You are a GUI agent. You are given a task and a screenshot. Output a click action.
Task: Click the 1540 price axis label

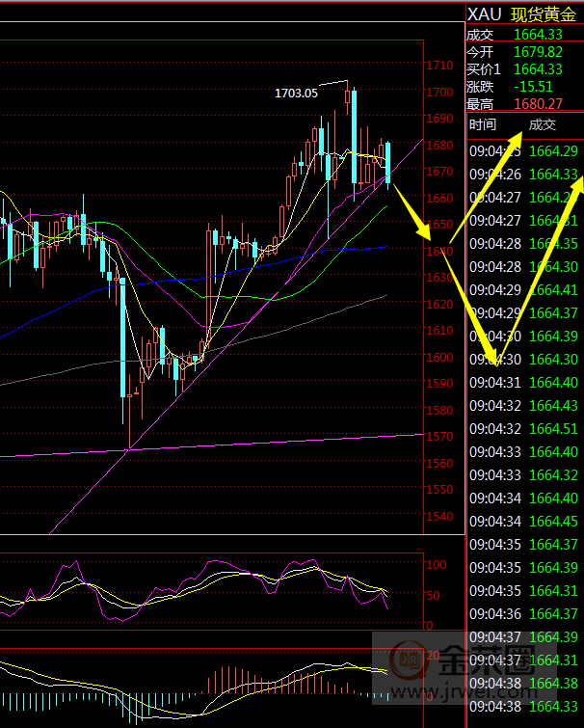(x=439, y=516)
